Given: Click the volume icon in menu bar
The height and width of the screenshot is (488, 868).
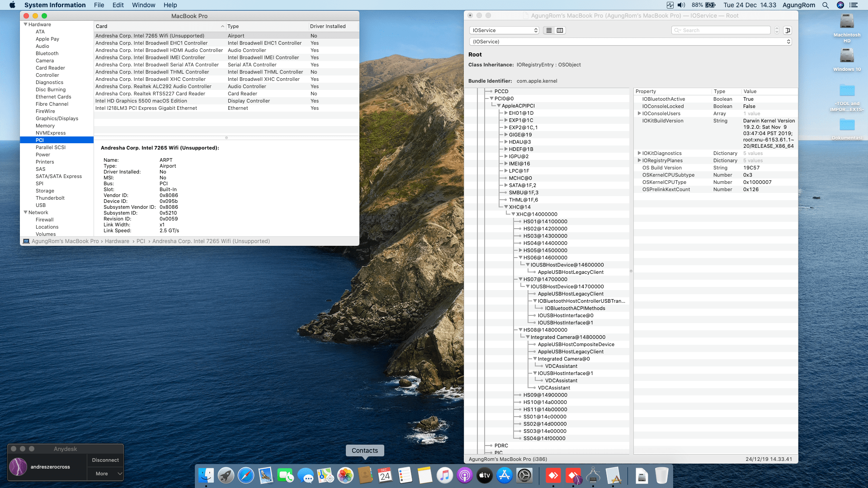Looking at the screenshot, I should pyautogui.click(x=681, y=5).
